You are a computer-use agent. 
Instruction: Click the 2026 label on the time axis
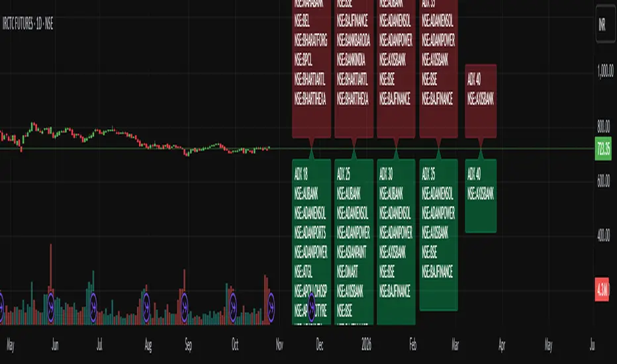tap(366, 345)
